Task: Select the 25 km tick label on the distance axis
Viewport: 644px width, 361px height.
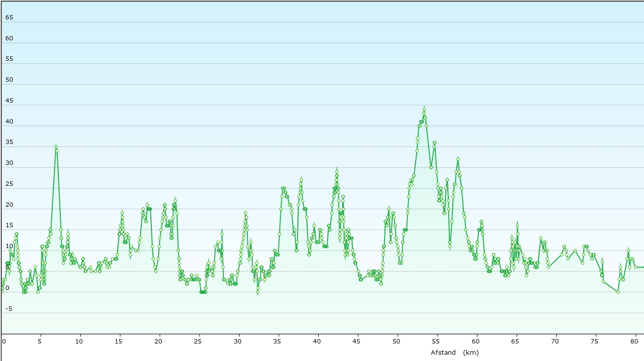Action: [198, 342]
